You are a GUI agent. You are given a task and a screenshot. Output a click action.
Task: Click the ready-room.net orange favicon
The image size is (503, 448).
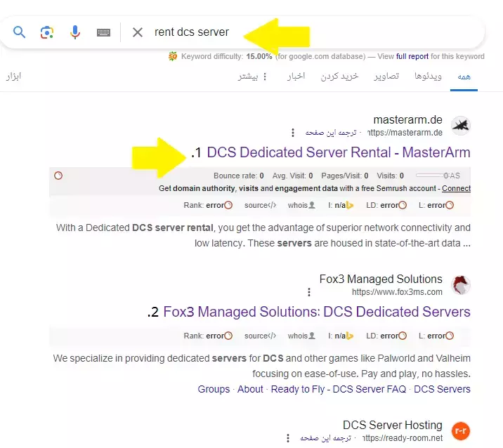coord(461,431)
